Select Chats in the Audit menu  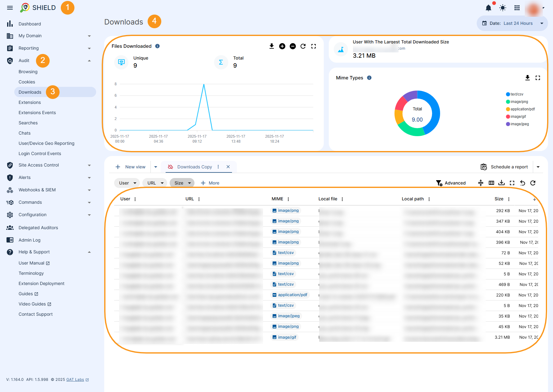point(25,133)
